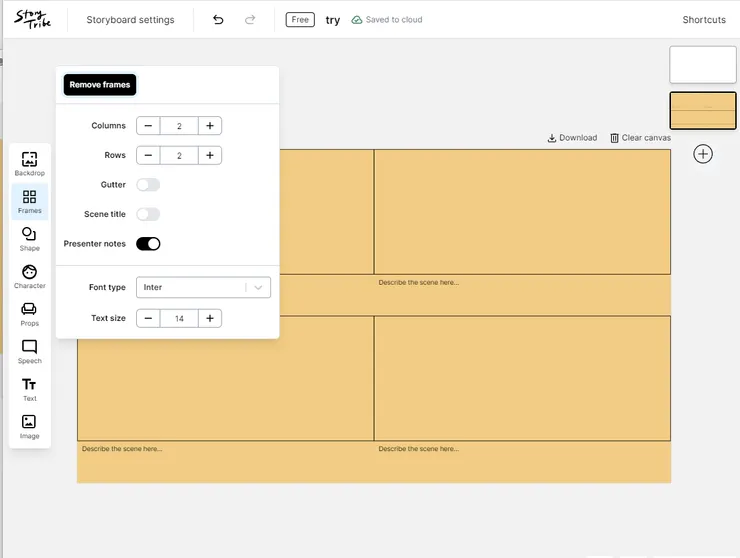Click the top-right storyboard frame
This screenshot has height=558, width=740.
pyautogui.click(x=522, y=211)
